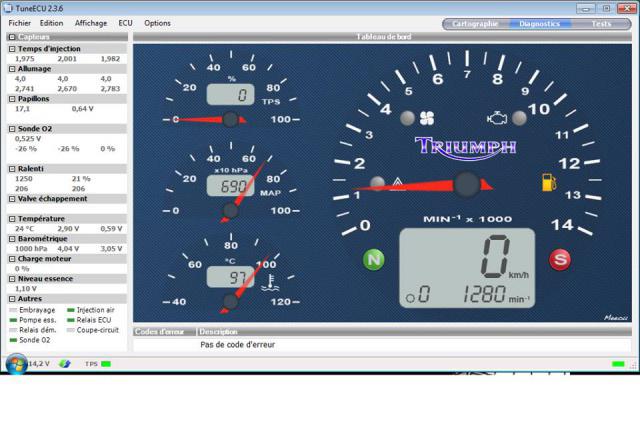Click the green status light at bottom right
640x428 pixels.
[618, 364]
